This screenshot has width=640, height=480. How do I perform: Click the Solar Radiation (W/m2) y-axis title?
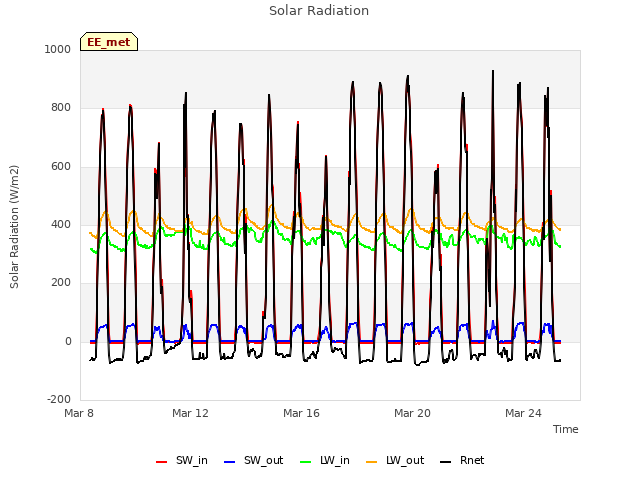click(14, 227)
